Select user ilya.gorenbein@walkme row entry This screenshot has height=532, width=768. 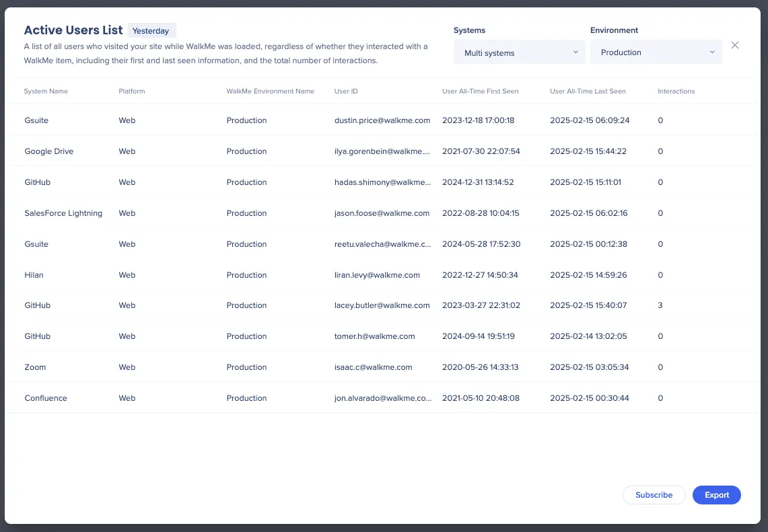[x=382, y=151]
